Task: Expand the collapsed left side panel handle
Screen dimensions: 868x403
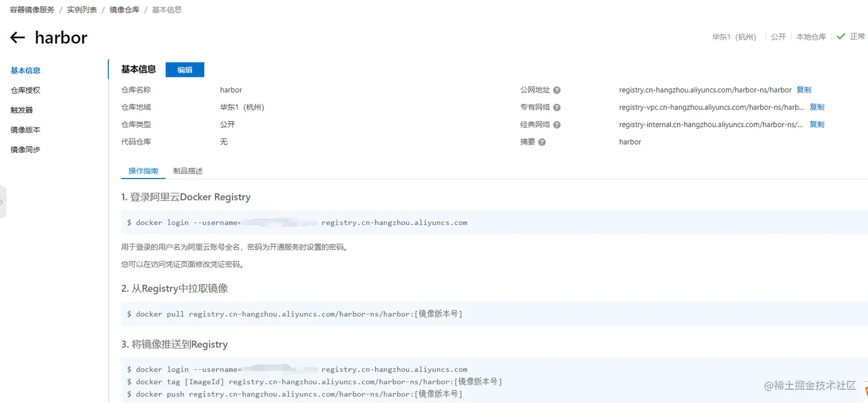Action: point(3,202)
